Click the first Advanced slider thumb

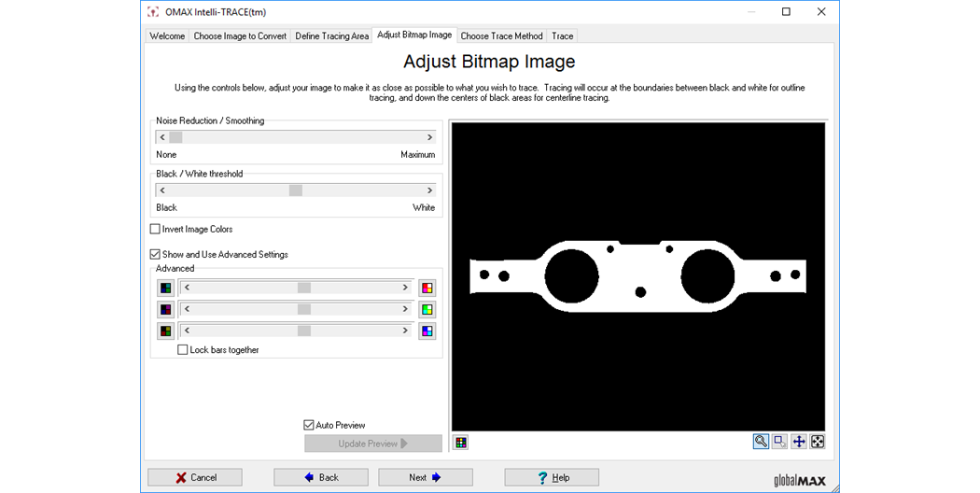coord(303,288)
